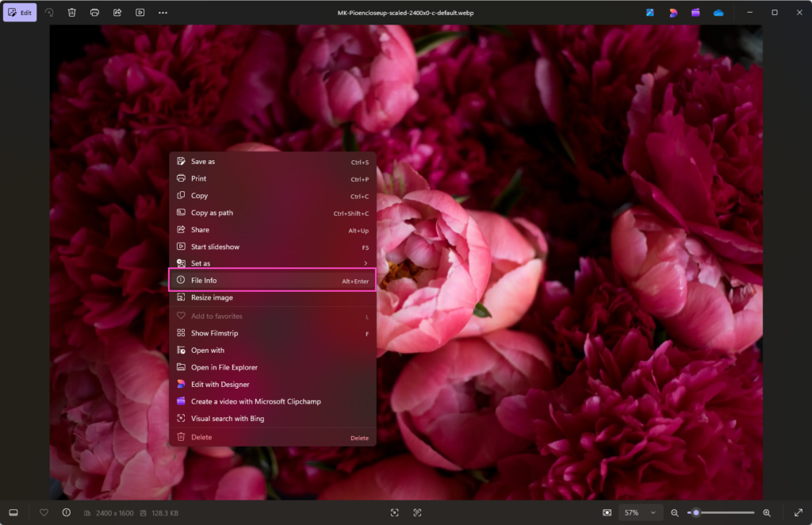This screenshot has height=525, width=812.
Task: Open the OneDrive cloud icon
Action: pos(718,13)
